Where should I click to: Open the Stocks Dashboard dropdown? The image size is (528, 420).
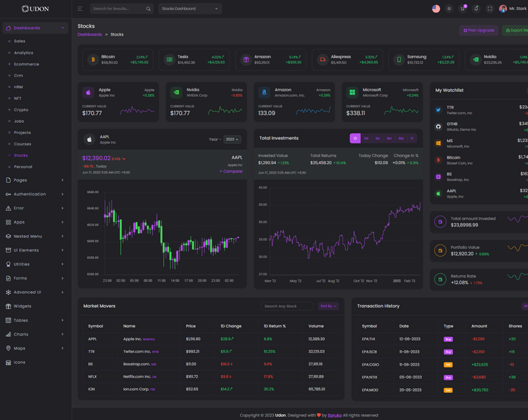(190, 9)
